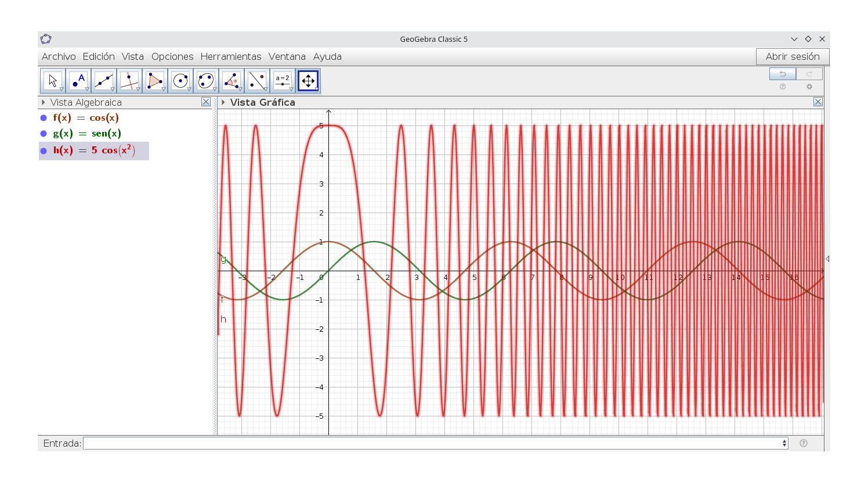Select the Move (arrow) tool
This screenshot has width=868, height=496.
(x=53, y=81)
